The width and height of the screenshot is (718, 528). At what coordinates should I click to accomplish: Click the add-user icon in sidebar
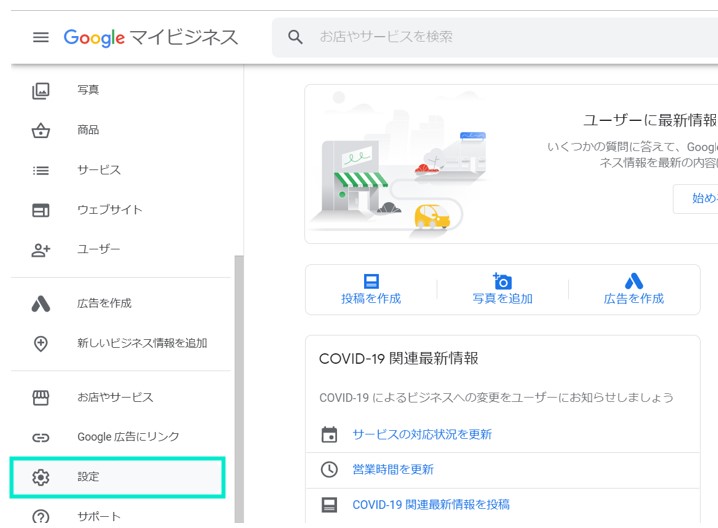[x=41, y=250]
